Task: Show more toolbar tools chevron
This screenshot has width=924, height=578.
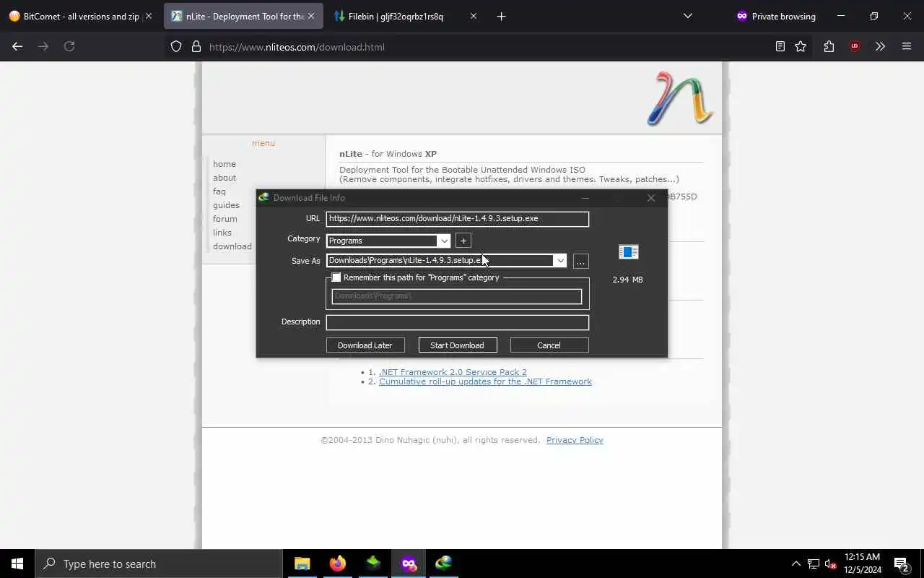Action: point(880,46)
